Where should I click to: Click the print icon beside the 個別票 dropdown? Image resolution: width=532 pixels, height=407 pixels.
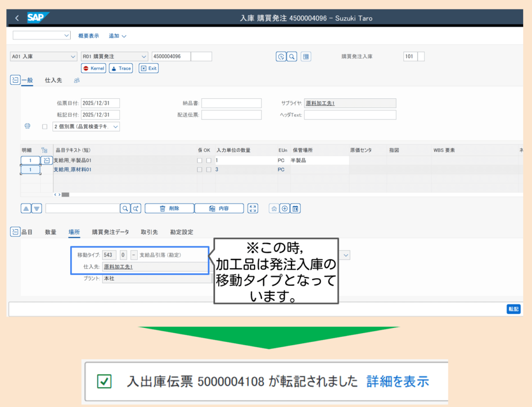pos(28,126)
